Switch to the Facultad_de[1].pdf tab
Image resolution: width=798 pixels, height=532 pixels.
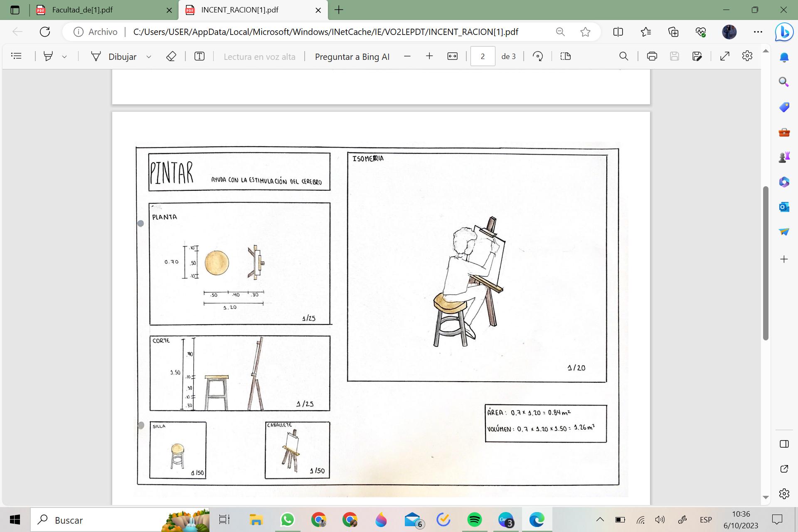pos(83,10)
